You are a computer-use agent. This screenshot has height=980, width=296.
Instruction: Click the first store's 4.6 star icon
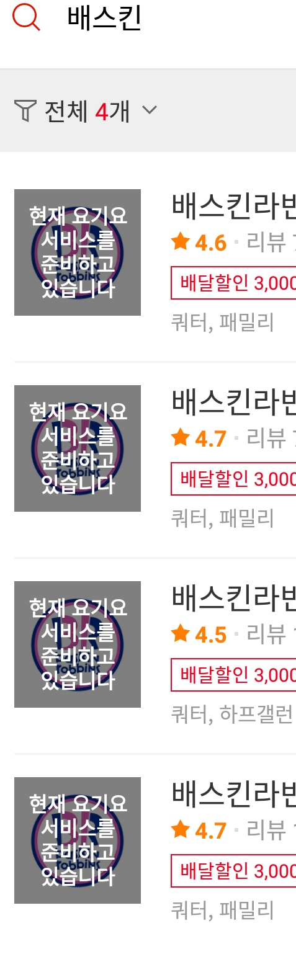[181, 241]
